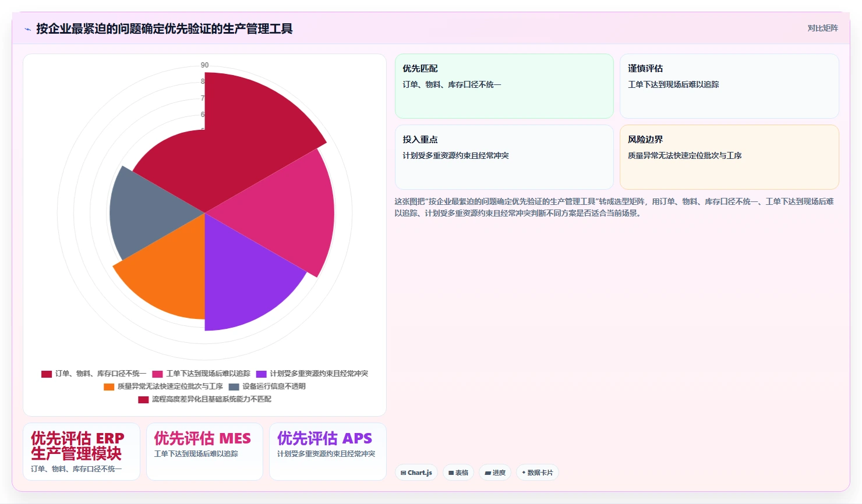The height and width of the screenshot is (504, 862).
Task: Select the 风险边界 orange card
Action: pyautogui.click(x=729, y=157)
